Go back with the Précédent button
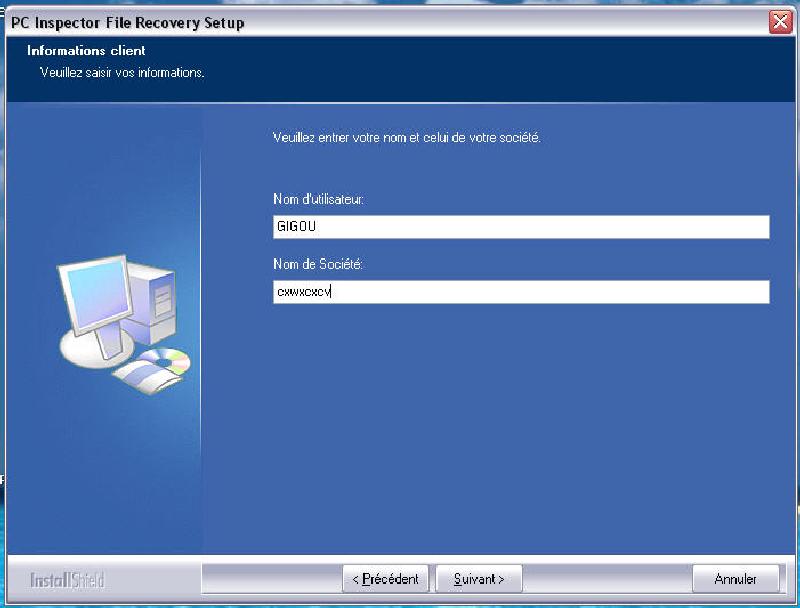This screenshot has height=608, width=800. (x=385, y=579)
